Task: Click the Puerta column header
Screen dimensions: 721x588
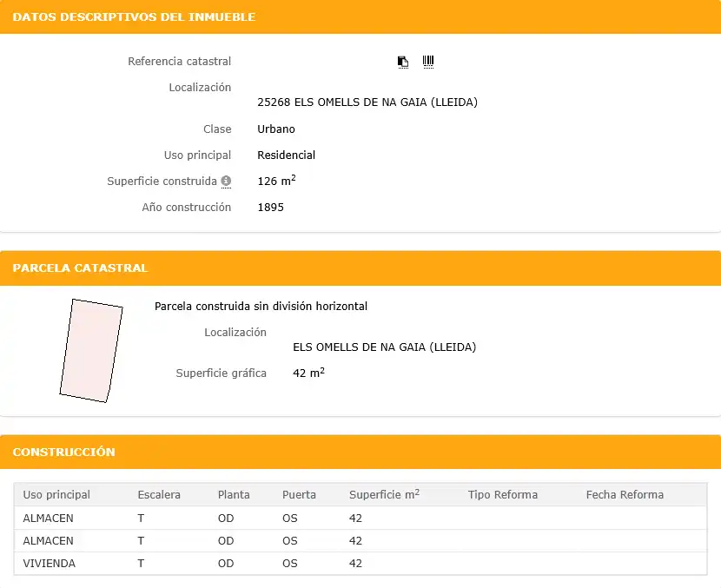Action: 299,495
